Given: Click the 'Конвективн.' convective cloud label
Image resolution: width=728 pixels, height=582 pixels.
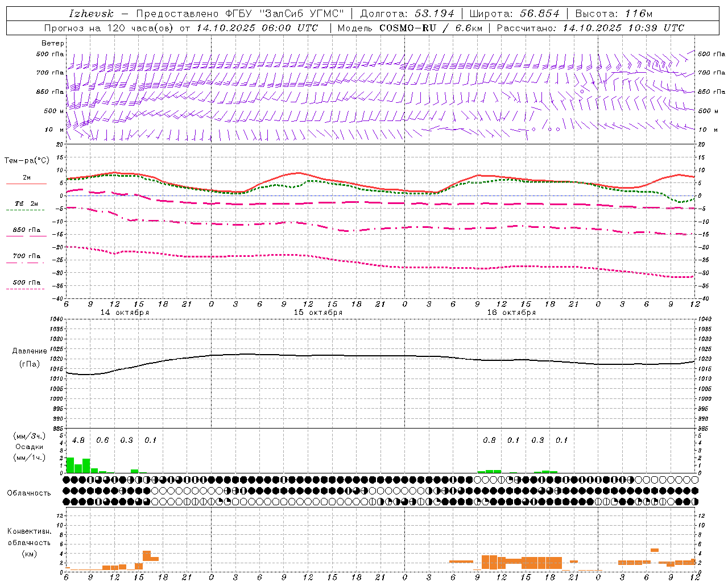Looking at the screenshot, I should [x=29, y=531].
